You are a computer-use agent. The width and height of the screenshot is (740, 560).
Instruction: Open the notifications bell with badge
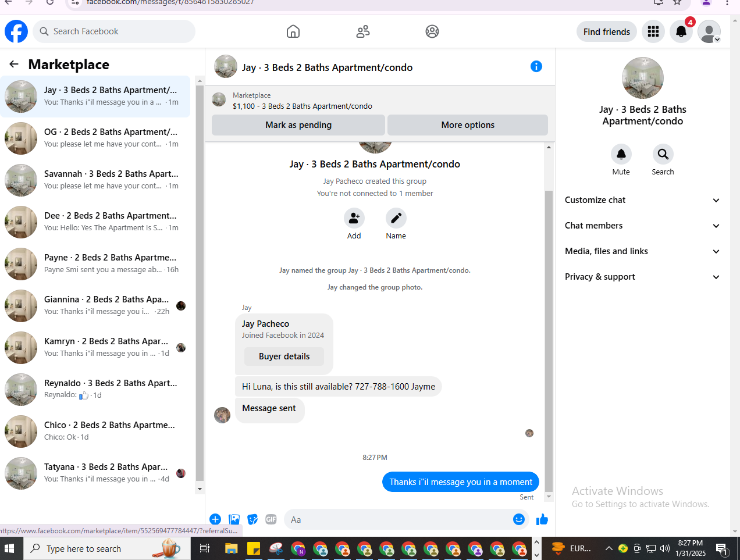point(681,31)
